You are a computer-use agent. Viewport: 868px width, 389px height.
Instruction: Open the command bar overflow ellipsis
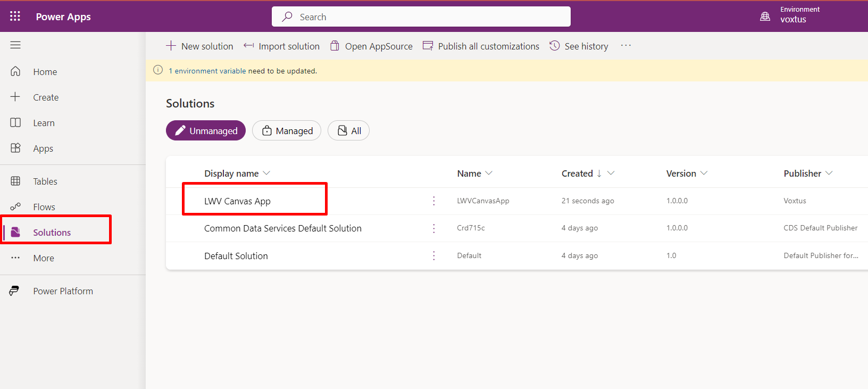pyautogui.click(x=626, y=46)
